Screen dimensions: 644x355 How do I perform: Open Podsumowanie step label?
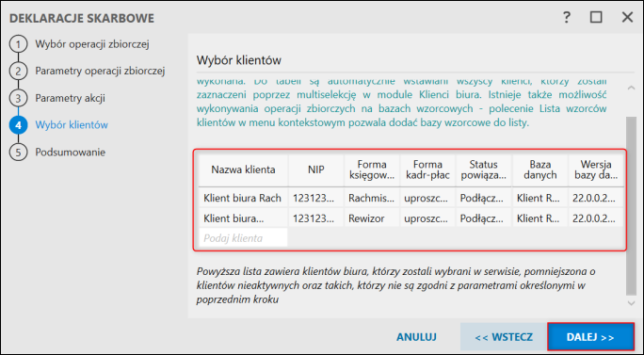(71, 152)
